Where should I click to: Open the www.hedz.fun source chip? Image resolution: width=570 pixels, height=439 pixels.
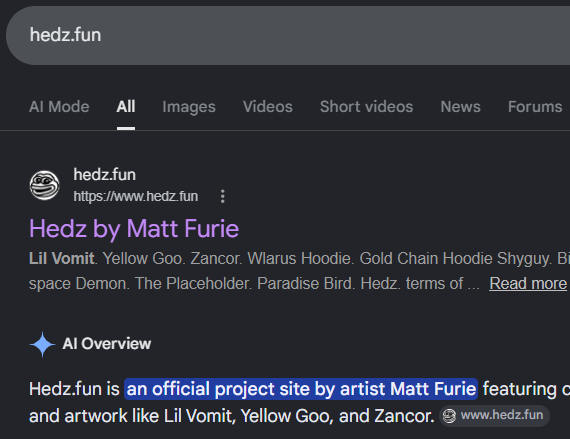click(x=494, y=415)
